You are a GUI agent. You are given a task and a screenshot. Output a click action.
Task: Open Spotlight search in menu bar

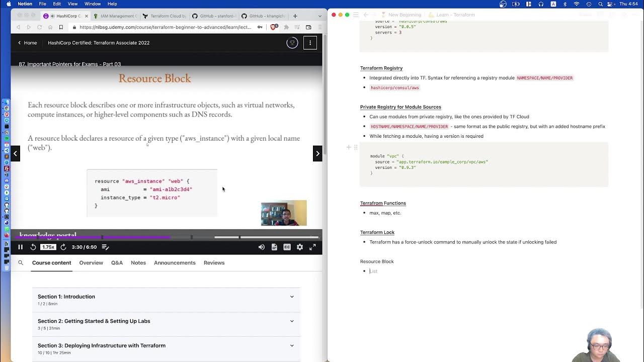coord(601,4)
